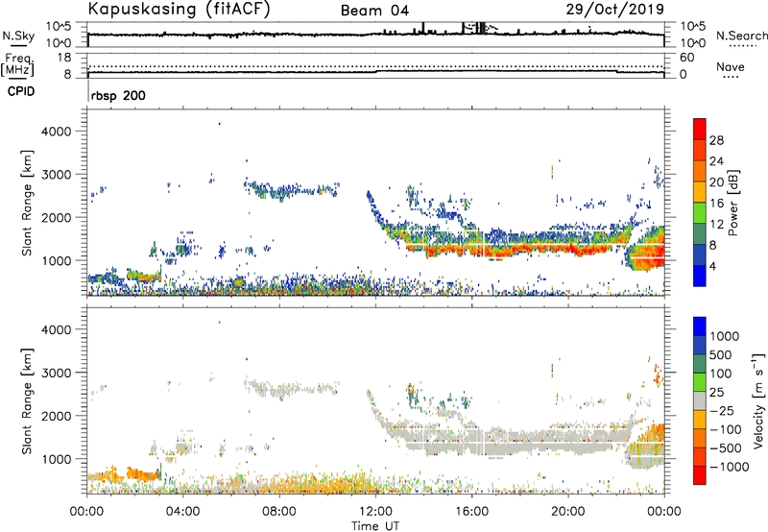Click the 2000 km tick in power panel

56,217
